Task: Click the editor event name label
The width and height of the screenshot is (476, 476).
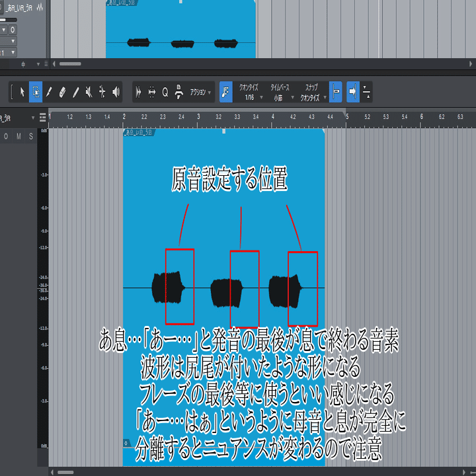Action: (139, 132)
